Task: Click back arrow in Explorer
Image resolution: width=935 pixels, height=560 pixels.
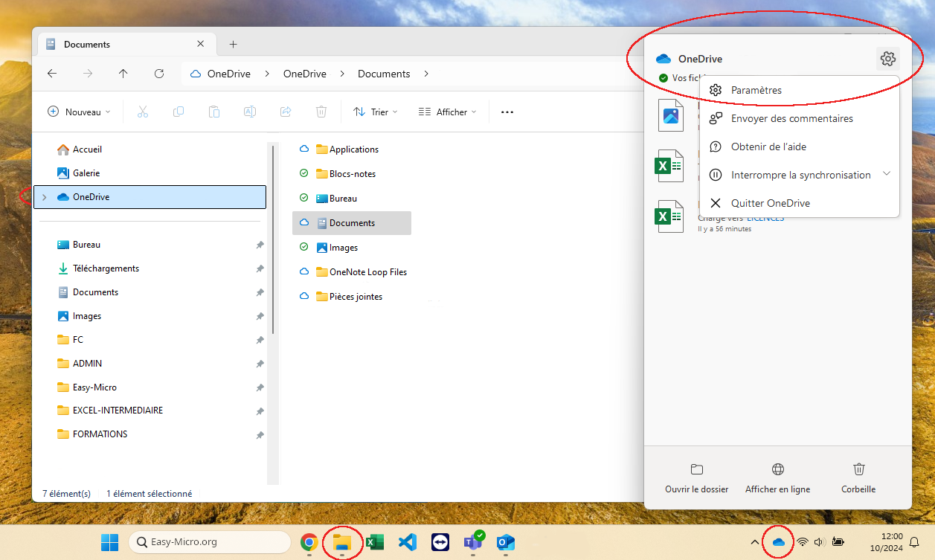Action: click(x=52, y=74)
